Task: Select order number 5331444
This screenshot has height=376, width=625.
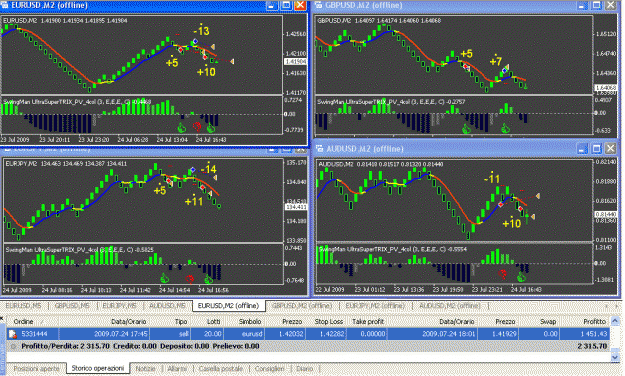Action: pyautogui.click(x=34, y=334)
